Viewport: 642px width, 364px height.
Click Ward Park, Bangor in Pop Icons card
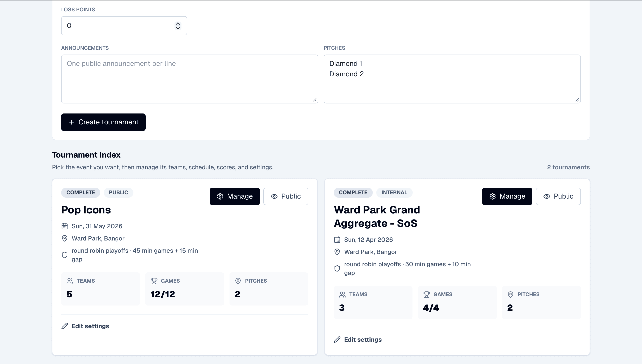click(98, 238)
